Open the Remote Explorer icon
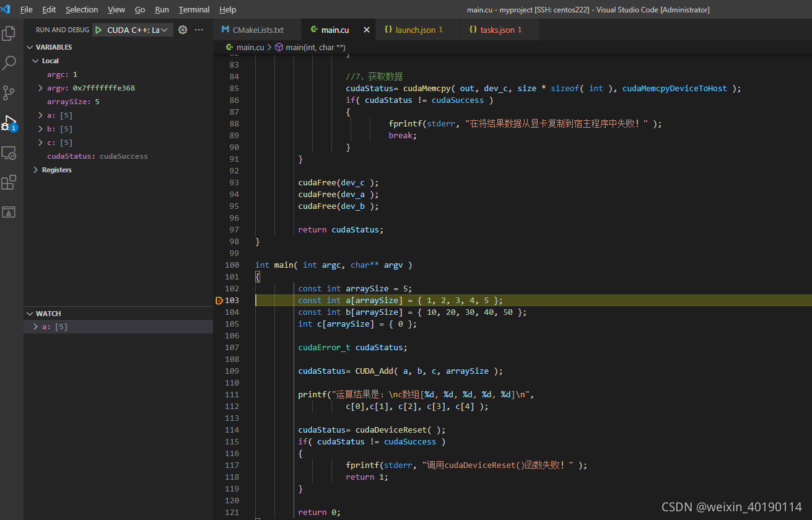The width and height of the screenshot is (812, 520). pos(9,152)
